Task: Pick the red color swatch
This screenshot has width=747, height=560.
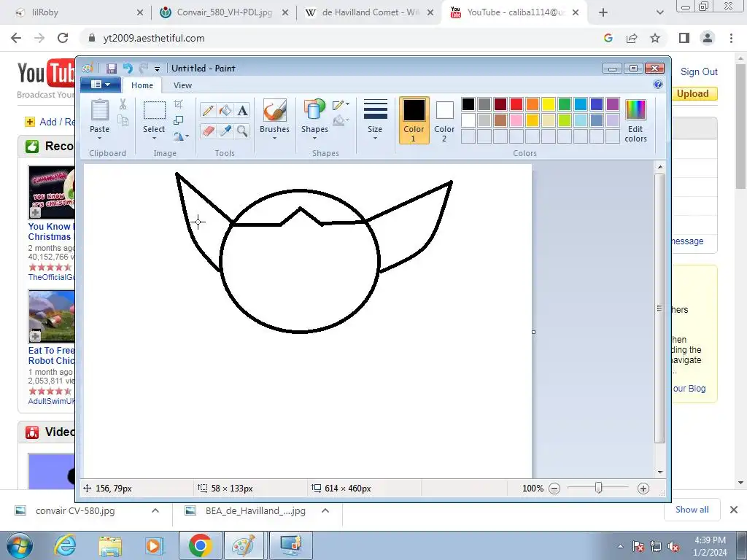Action: pos(516,104)
